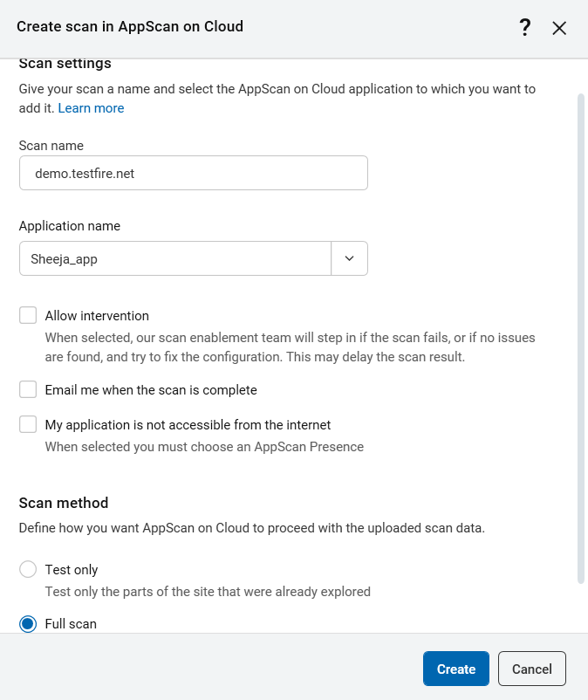The width and height of the screenshot is (588, 700).
Task: Tick Email me when scan is complete
Action: [28, 389]
